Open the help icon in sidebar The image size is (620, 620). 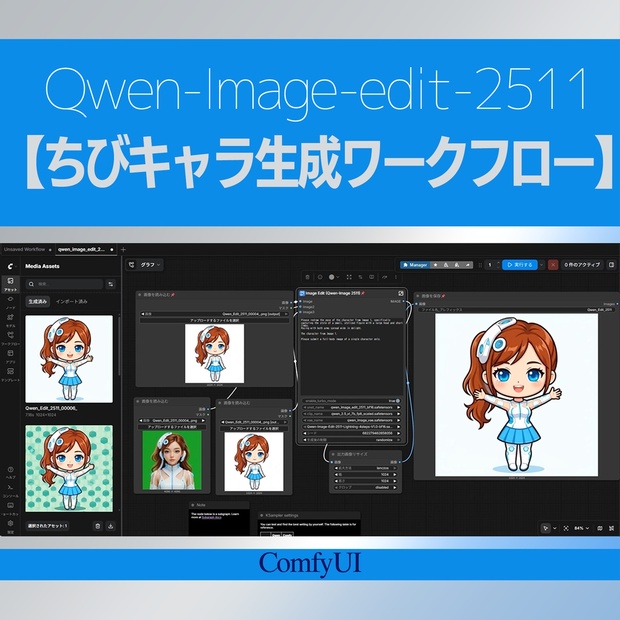coord(10,471)
